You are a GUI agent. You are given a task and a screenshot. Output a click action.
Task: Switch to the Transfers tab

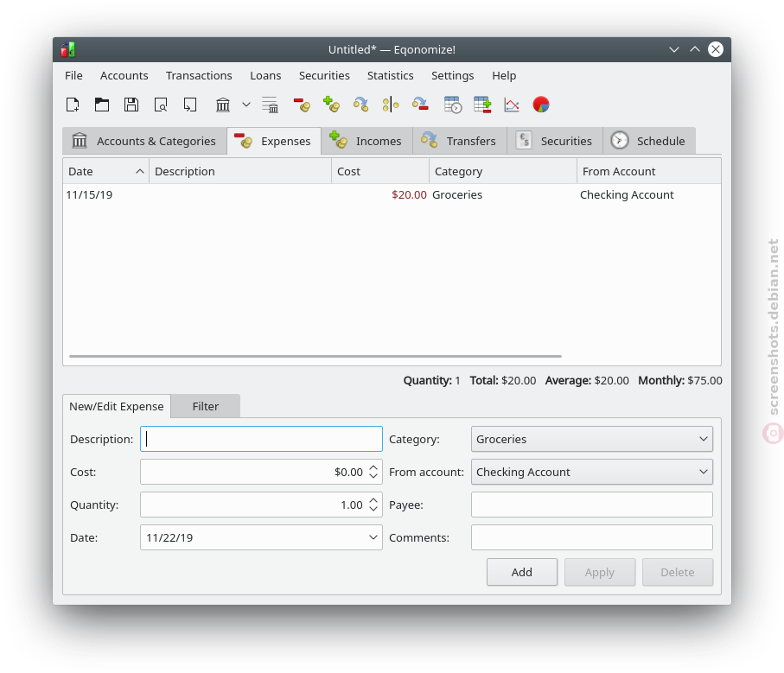tap(460, 141)
